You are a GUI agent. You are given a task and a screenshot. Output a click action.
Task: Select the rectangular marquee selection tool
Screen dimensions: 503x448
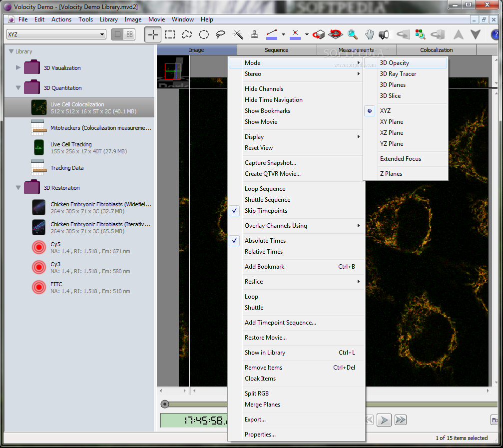[x=170, y=34]
